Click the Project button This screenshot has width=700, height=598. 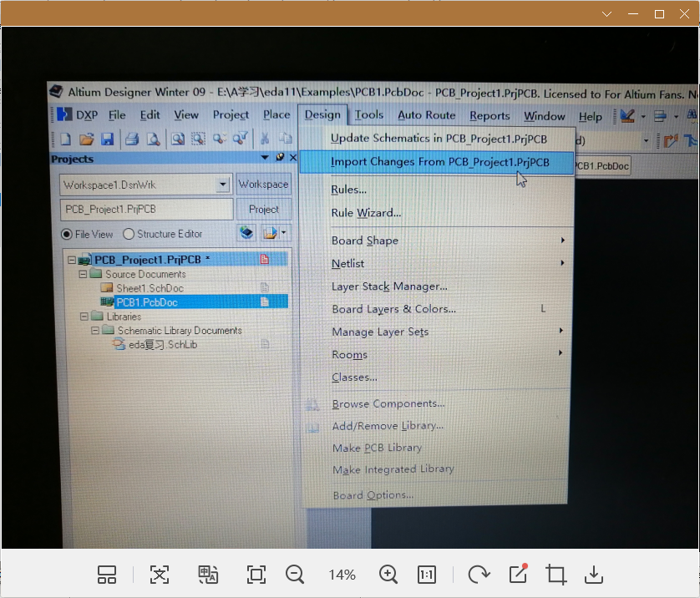pyautogui.click(x=263, y=210)
